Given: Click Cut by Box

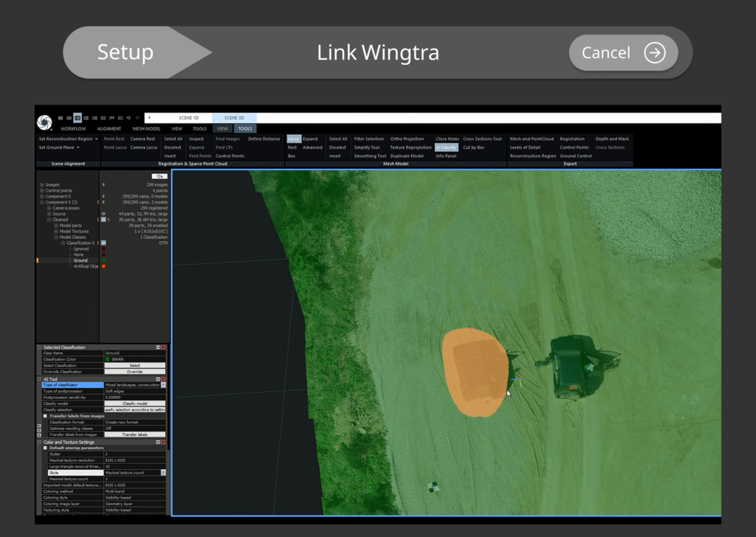Looking at the screenshot, I should coord(473,148).
